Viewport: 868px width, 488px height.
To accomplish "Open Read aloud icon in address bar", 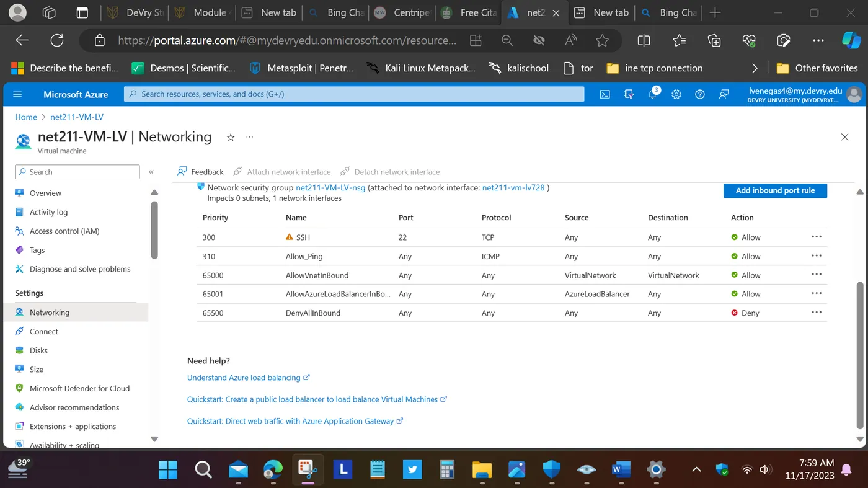I will point(570,40).
